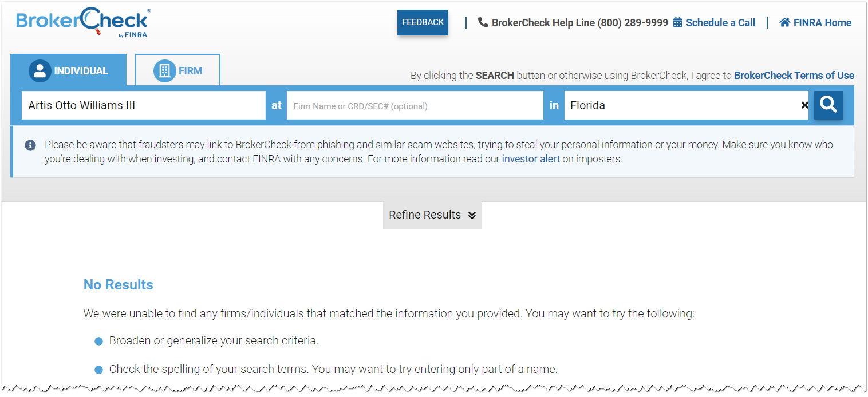Click the calendar icon beside Schedule a Call

(678, 23)
